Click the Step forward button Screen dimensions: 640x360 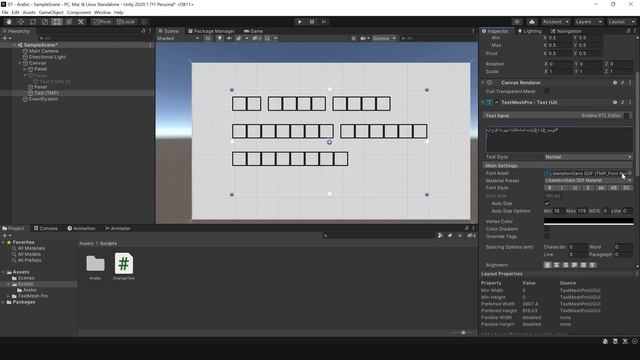[324, 22]
